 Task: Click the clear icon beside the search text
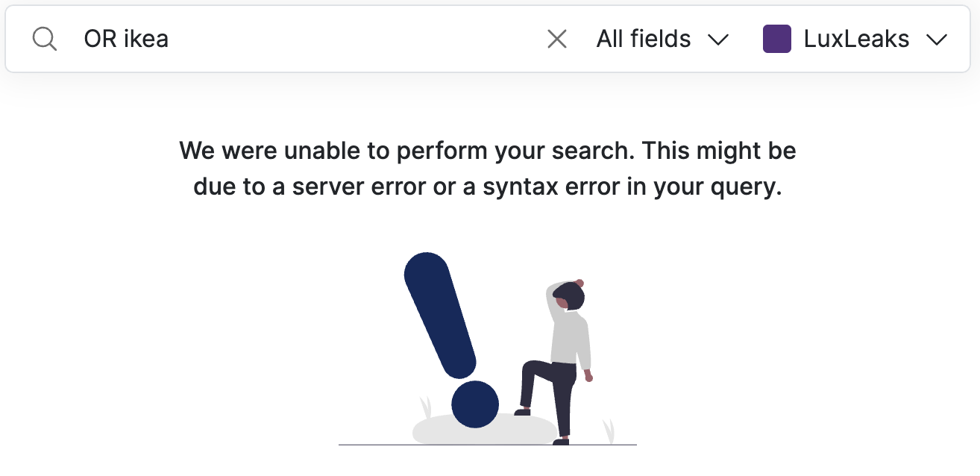tap(556, 39)
